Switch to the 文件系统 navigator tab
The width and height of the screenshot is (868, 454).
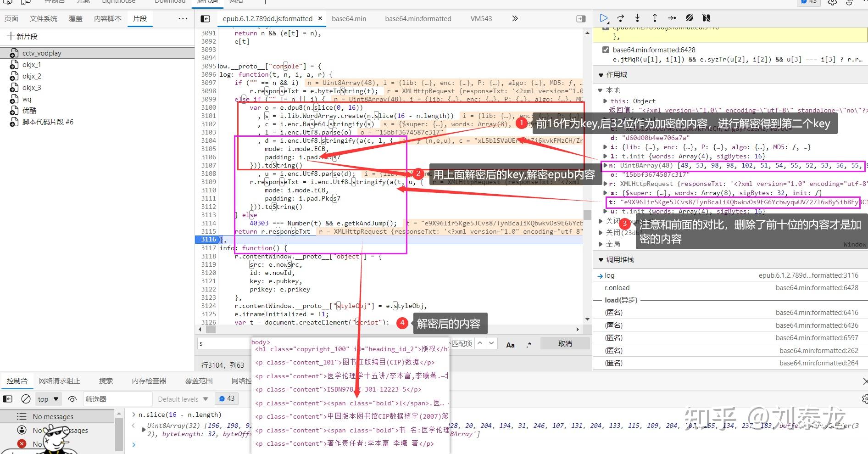coord(44,19)
